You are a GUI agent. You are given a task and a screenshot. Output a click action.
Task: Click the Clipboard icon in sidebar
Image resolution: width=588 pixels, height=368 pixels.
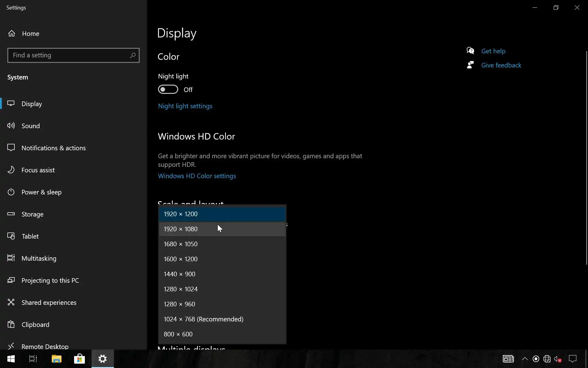click(x=11, y=324)
